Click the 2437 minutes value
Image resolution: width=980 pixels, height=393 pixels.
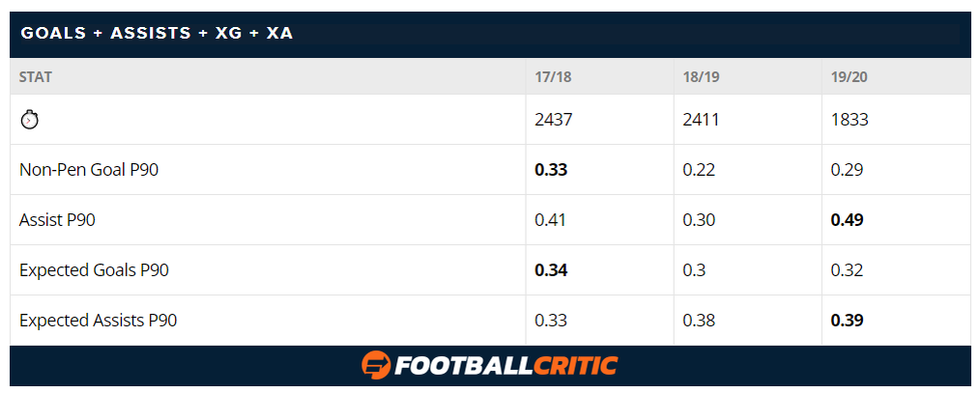tap(553, 120)
